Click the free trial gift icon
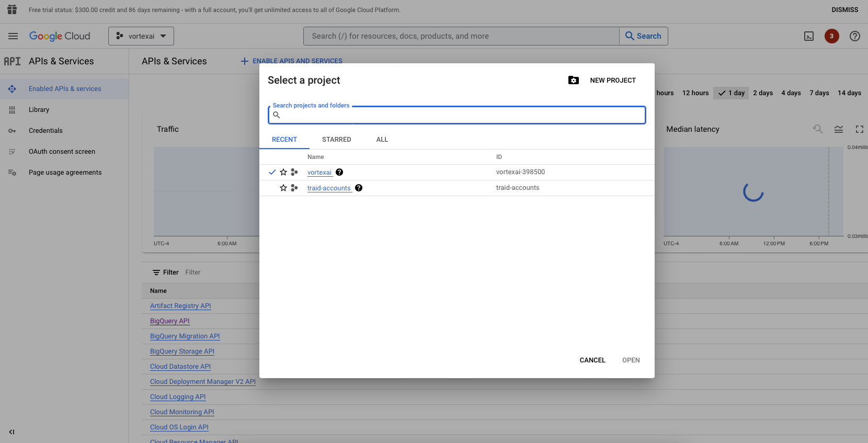The width and height of the screenshot is (868, 443). [12, 9]
